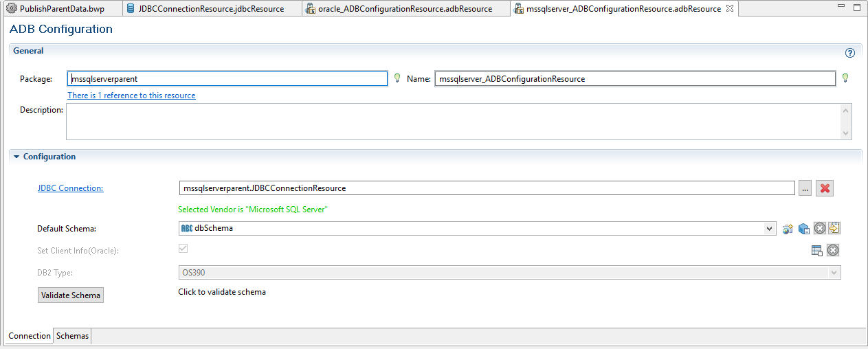Click the globe icon with star next to Default Schema
The image size is (868, 349).
click(788, 229)
